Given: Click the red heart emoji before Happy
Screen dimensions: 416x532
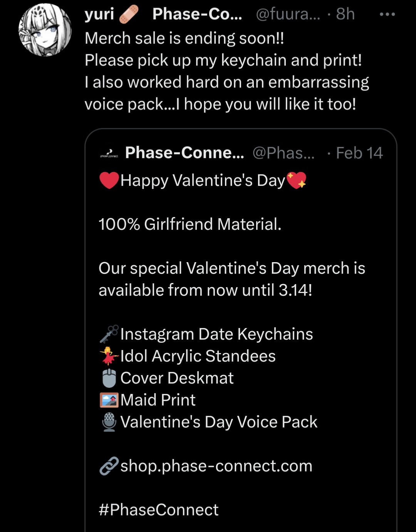Looking at the screenshot, I should (109, 180).
